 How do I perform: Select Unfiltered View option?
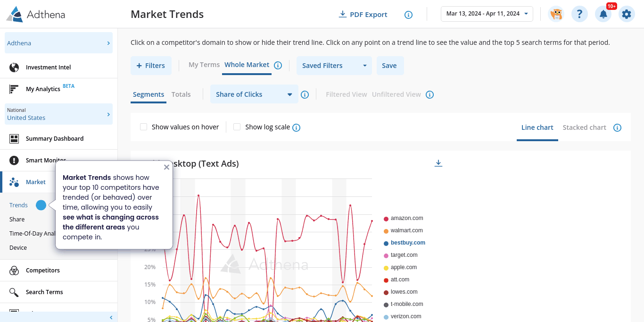coord(396,94)
